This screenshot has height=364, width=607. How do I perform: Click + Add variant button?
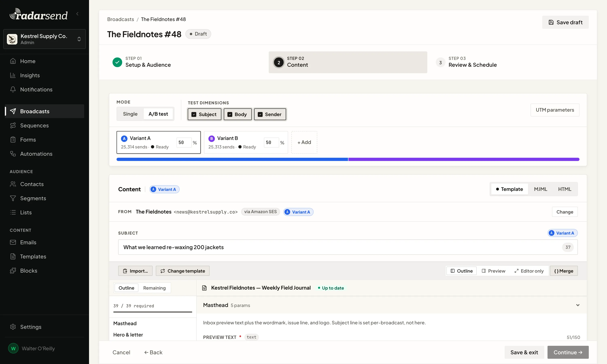click(304, 143)
